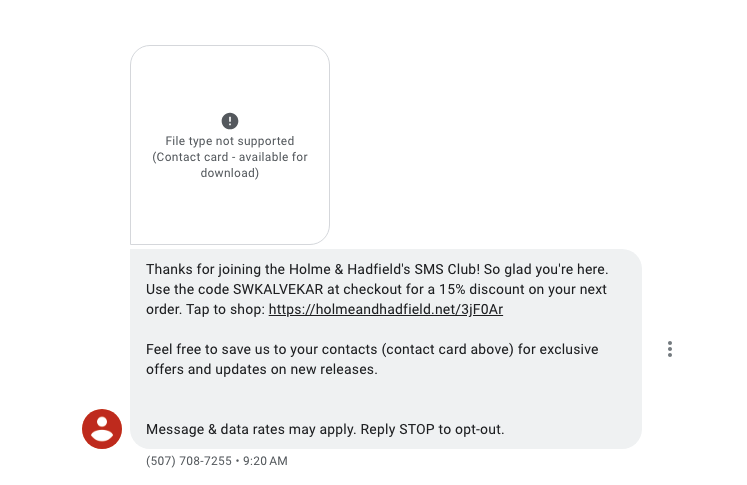
Task: Click "Message & data rates may apply" text
Action: pos(251,429)
